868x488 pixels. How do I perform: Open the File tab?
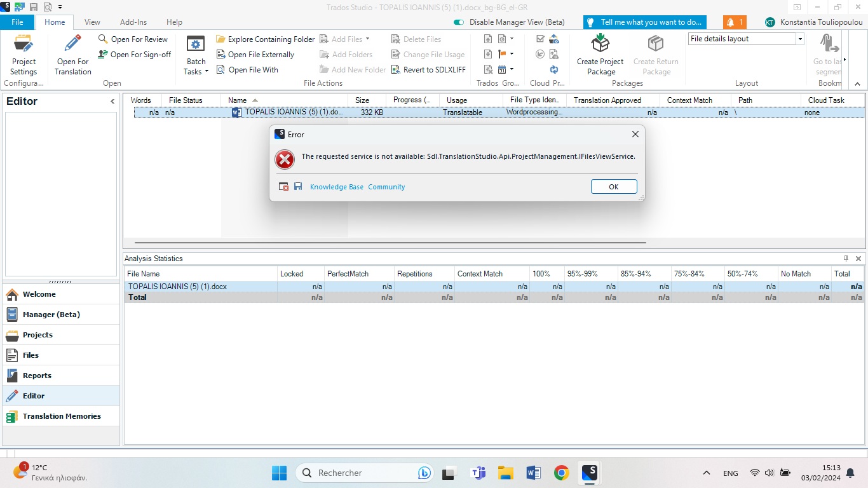pos(17,22)
